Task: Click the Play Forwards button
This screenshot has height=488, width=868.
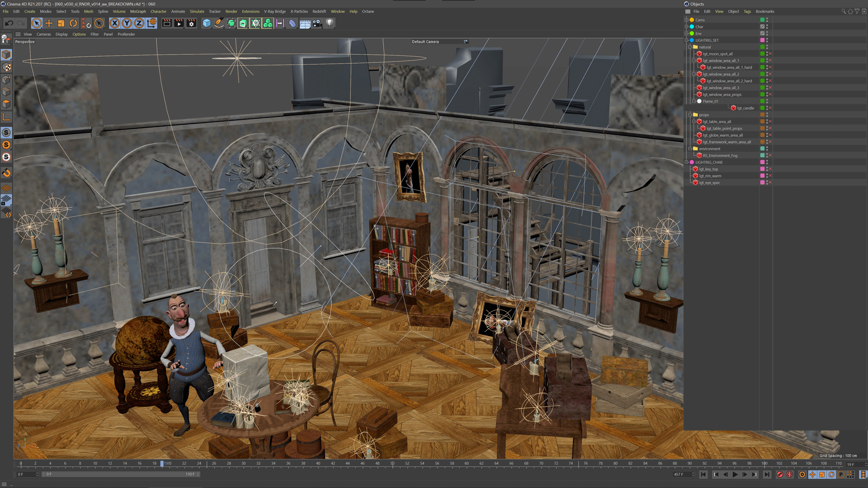Action: [735, 474]
